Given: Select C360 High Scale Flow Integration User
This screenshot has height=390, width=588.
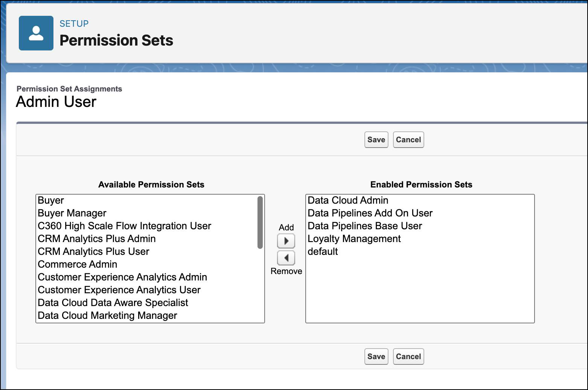Looking at the screenshot, I should (147, 226).
